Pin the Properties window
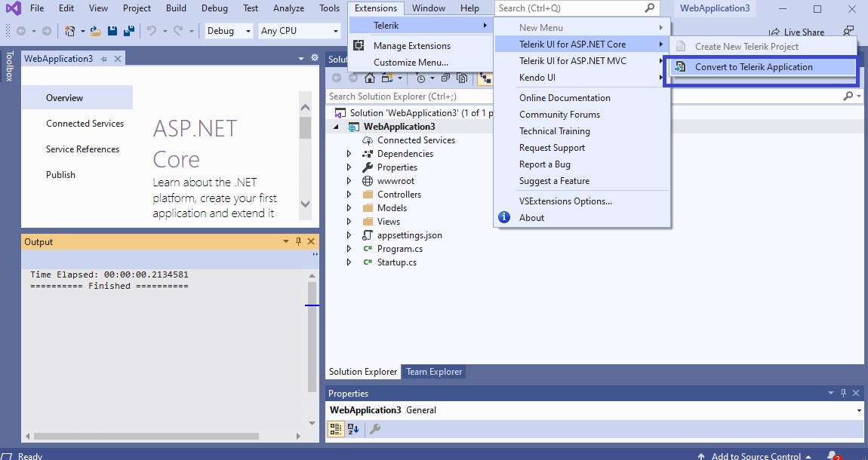The image size is (868, 460). point(843,393)
